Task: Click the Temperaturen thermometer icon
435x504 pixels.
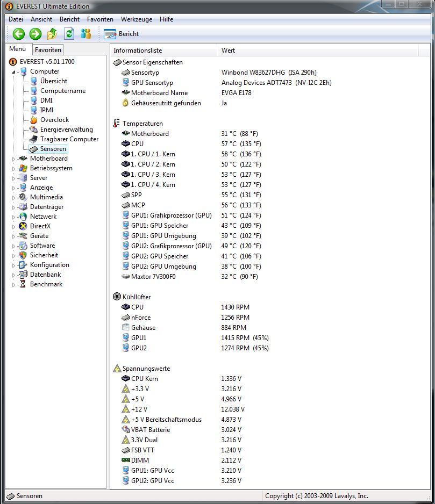Action: pyautogui.click(x=117, y=124)
